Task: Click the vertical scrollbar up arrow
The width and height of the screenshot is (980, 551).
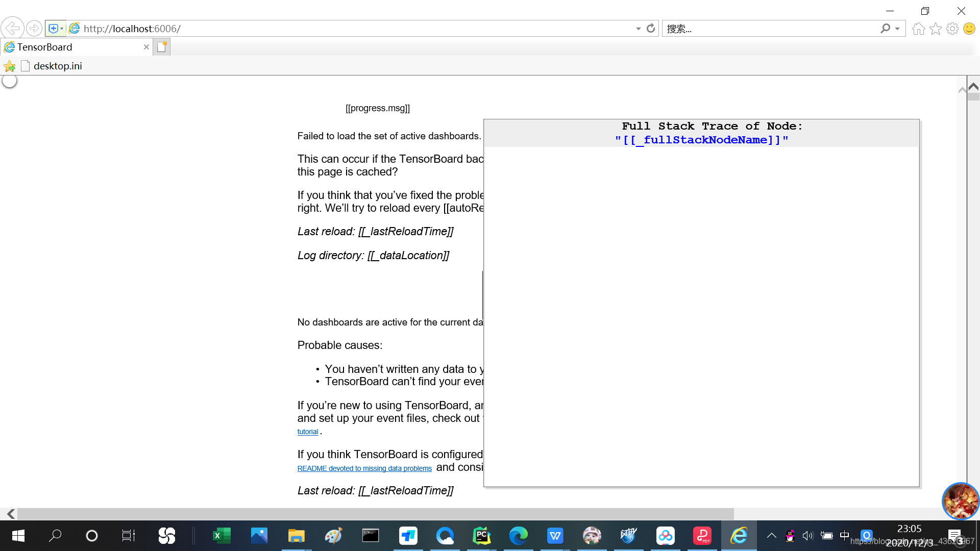Action: point(973,86)
